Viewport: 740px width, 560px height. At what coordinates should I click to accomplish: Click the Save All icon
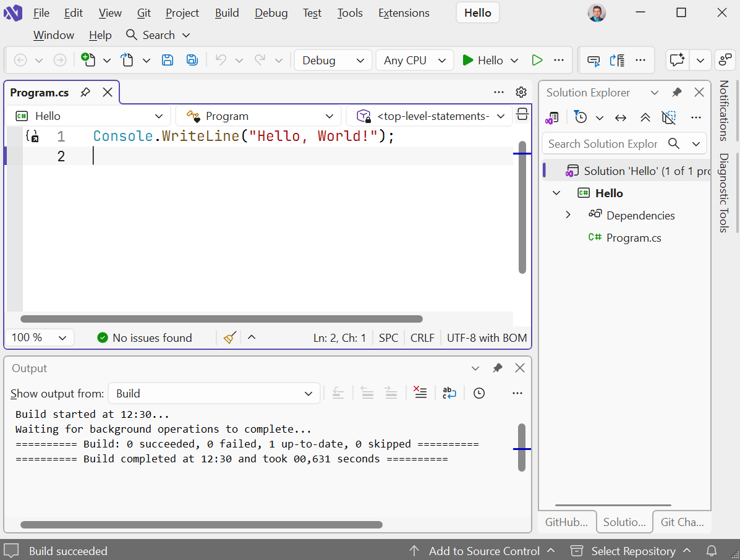coord(192,60)
